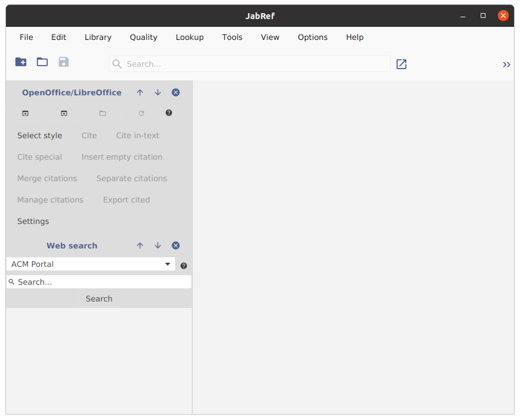Image resolution: width=520 pixels, height=420 pixels.
Task: Focus the Web search query field
Action: click(99, 282)
